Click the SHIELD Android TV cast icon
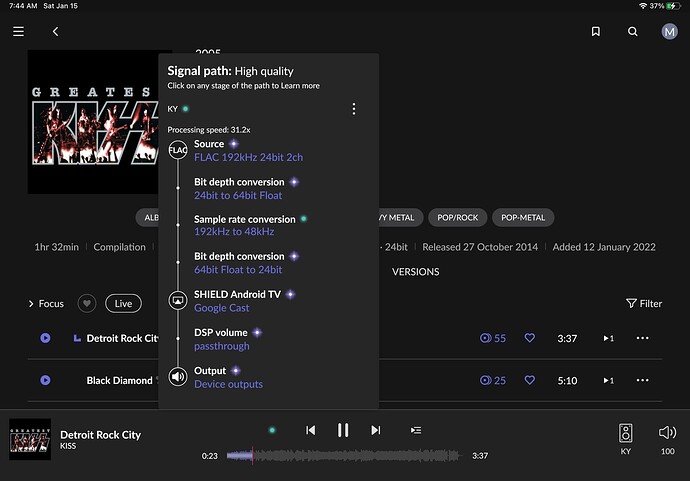Screen dimensions: 690x481 point(178,301)
